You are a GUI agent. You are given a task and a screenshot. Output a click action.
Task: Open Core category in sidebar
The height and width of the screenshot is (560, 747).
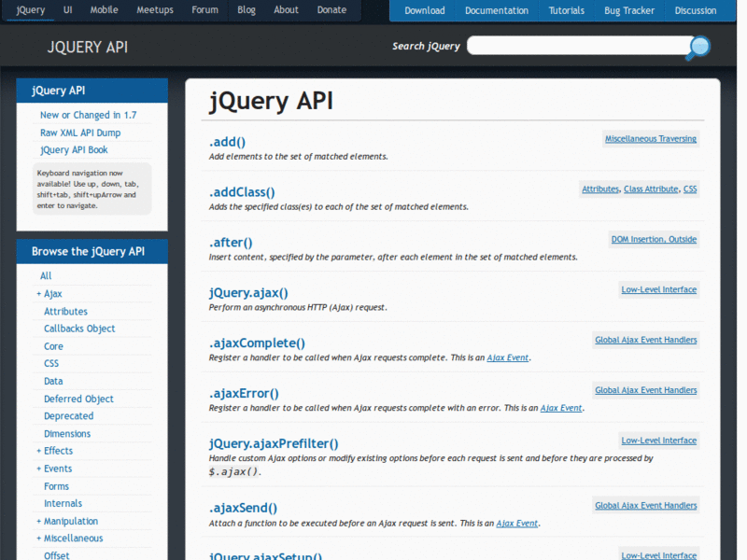coord(53,346)
